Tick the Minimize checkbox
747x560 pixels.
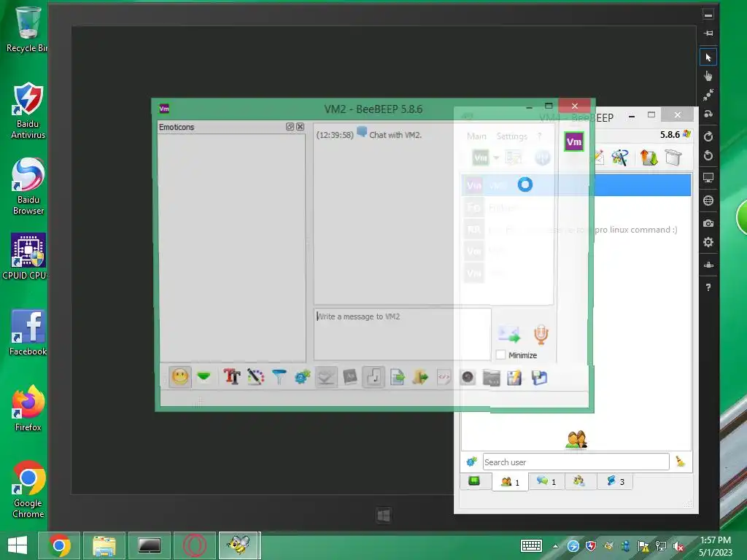coord(500,355)
